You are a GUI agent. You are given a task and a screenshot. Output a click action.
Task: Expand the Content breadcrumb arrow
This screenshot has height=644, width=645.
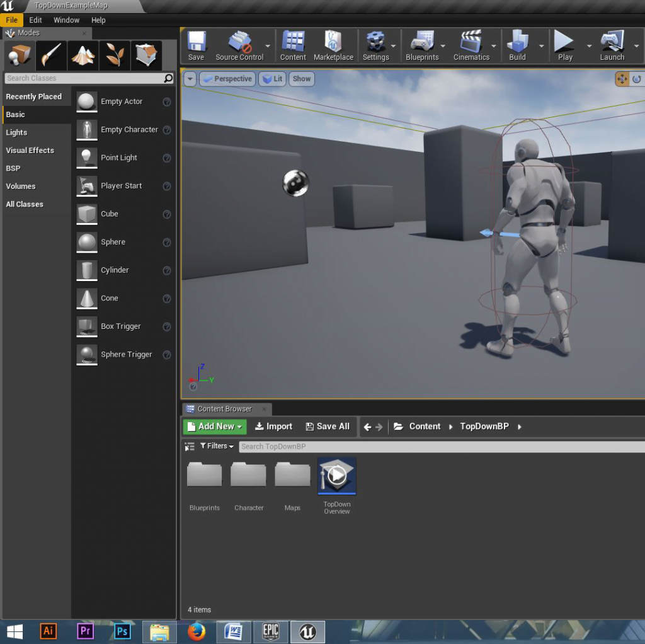pos(450,427)
